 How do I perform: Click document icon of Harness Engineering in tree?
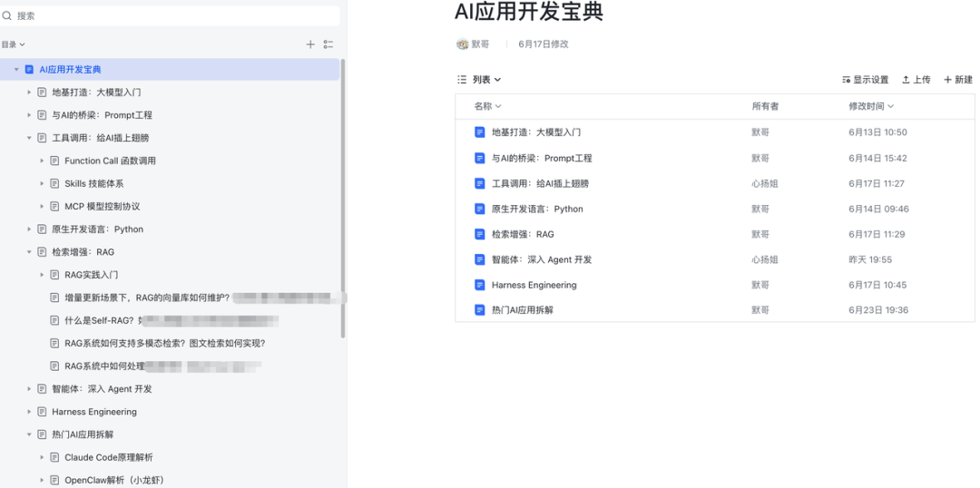click(x=42, y=412)
